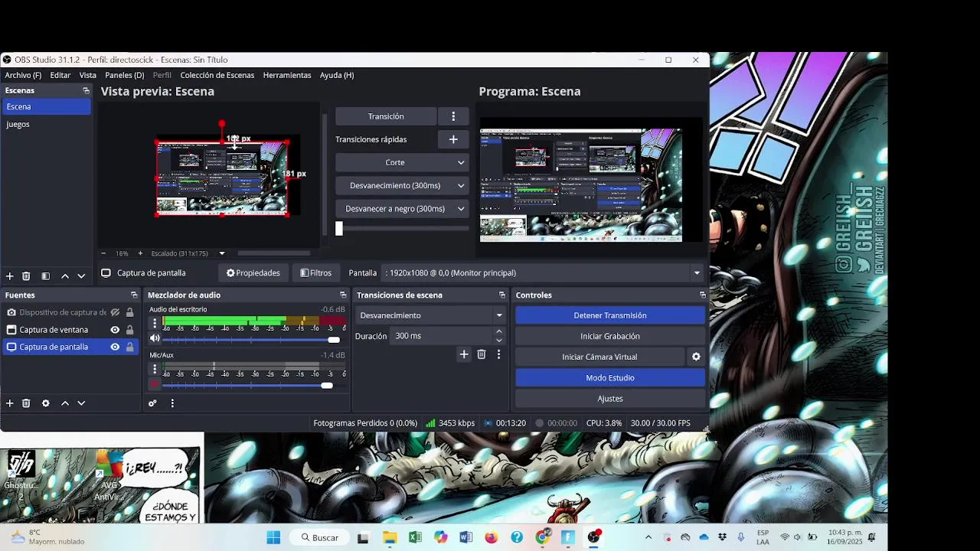
Task: Hide the Captura de ventana source
Action: (x=115, y=330)
